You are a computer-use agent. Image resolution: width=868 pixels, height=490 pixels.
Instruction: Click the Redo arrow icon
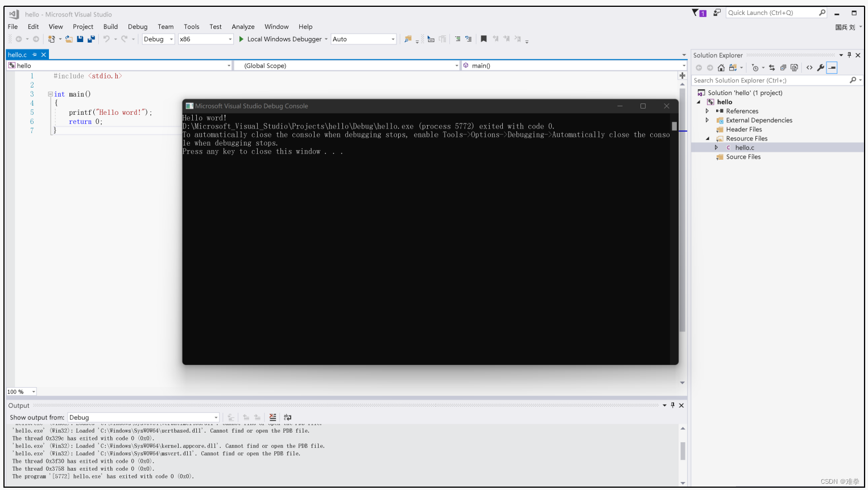(x=124, y=39)
